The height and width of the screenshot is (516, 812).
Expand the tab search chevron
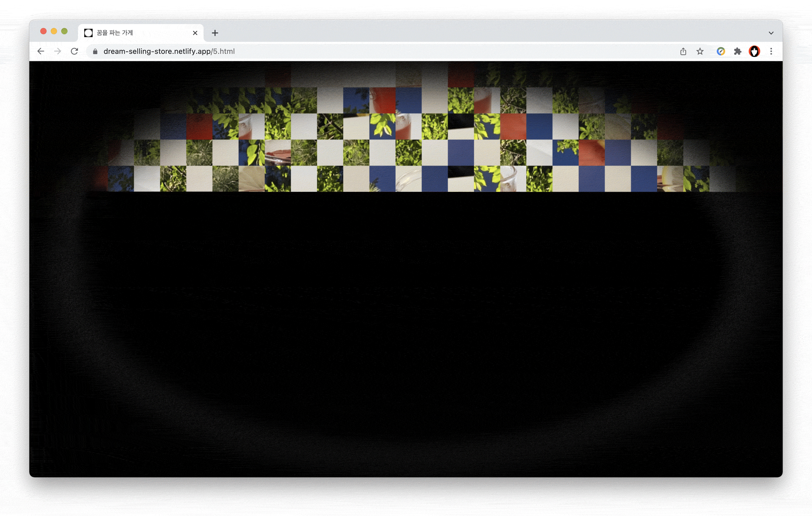click(x=771, y=33)
